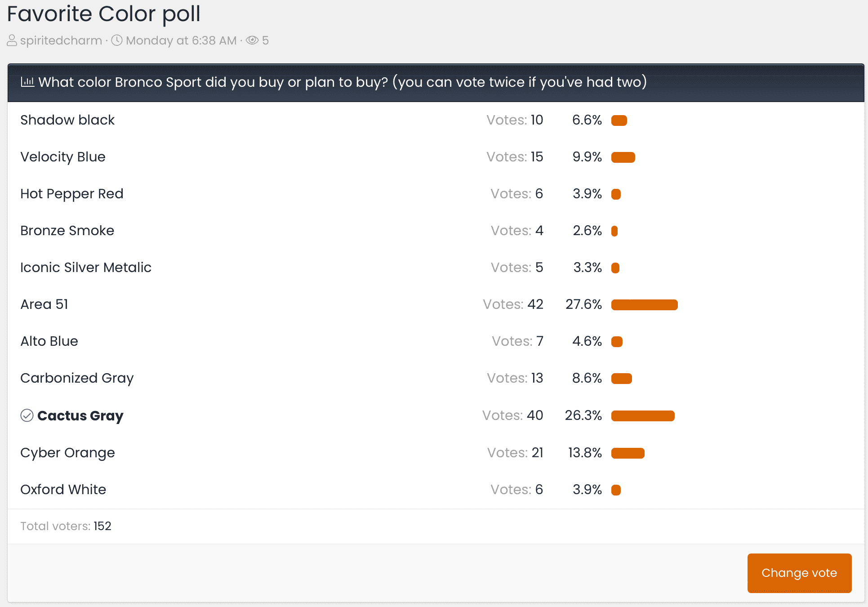
Task: Click the user profile icon beside spiritedcharm
Action: [x=11, y=40]
